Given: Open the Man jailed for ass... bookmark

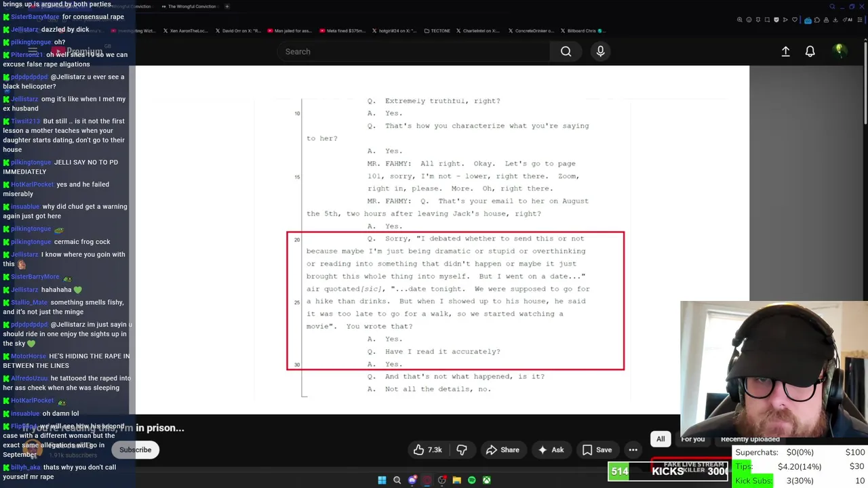Looking at the screenshot, I should tap(290, 30).
